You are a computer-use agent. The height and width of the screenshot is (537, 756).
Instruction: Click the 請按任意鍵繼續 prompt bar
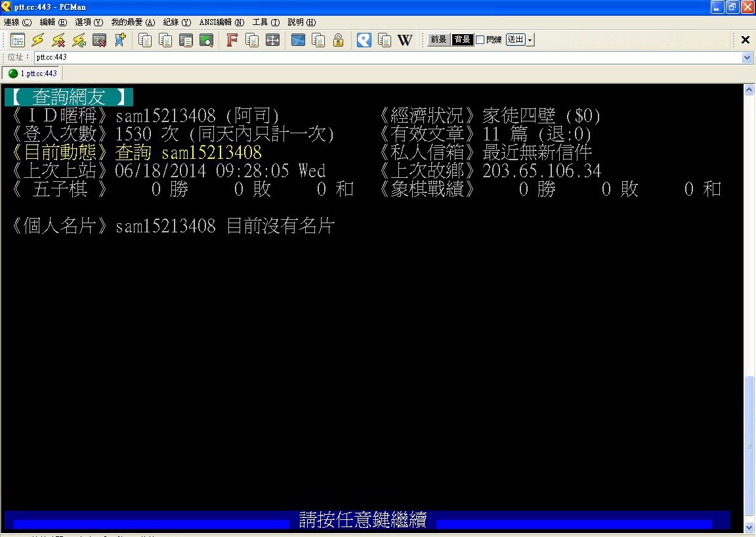click(367, 520)
